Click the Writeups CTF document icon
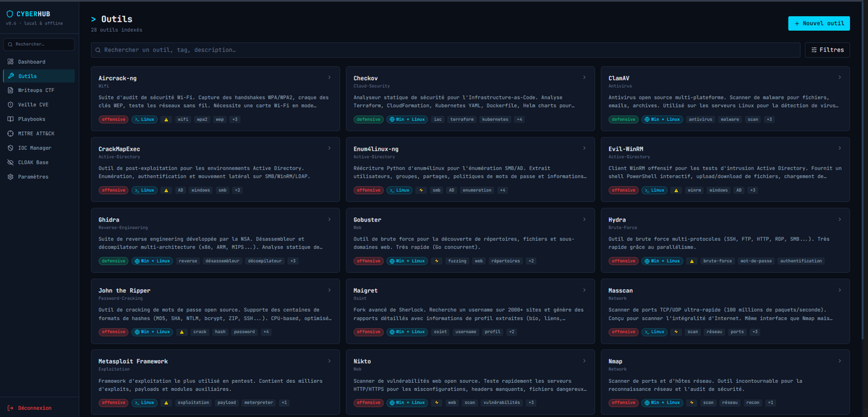Viewport: 868px width, 417px height. 11,90
